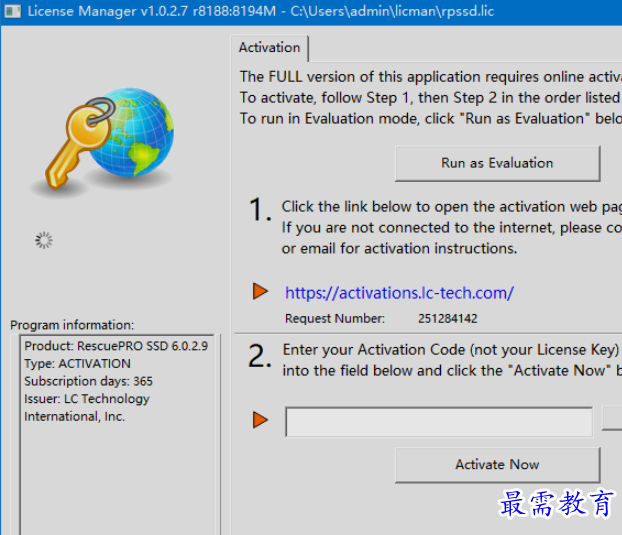Click the Type: ACTIVATION line
622x535 pixels.
click(77, 364)
